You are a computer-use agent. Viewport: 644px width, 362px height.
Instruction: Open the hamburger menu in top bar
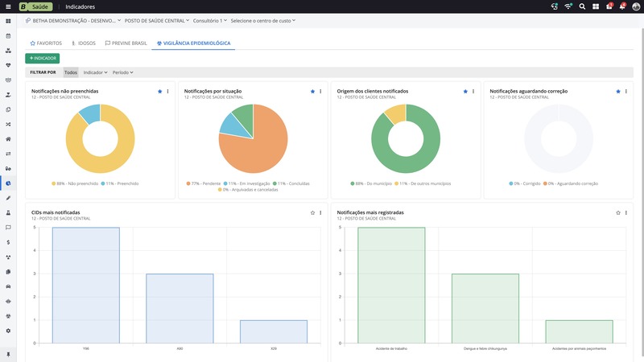(8, 6)
